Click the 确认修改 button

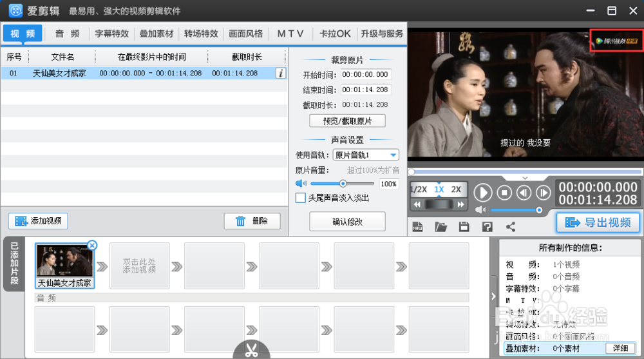[x=348, y=222]
